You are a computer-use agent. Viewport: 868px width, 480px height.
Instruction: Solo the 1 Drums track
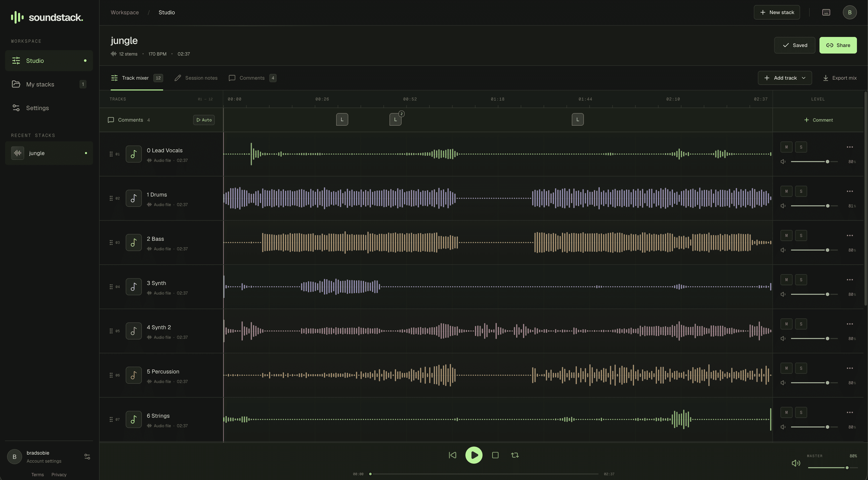pos(801,191)
